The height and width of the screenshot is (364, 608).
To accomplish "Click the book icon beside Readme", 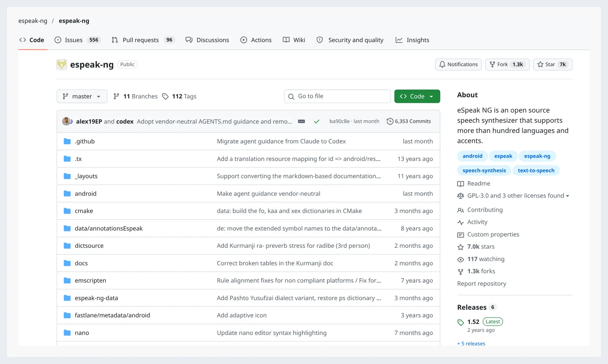I will tap(461, 184).
